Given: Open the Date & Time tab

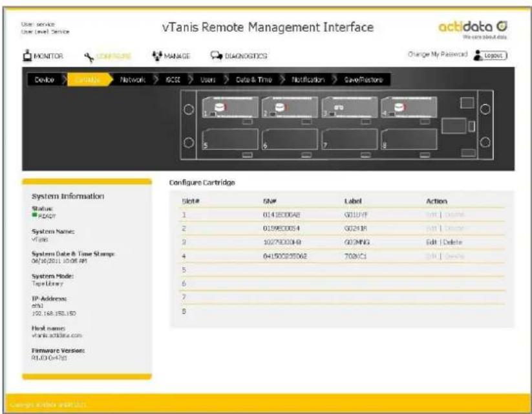Looking at the screenshot, I should point(254,80).
